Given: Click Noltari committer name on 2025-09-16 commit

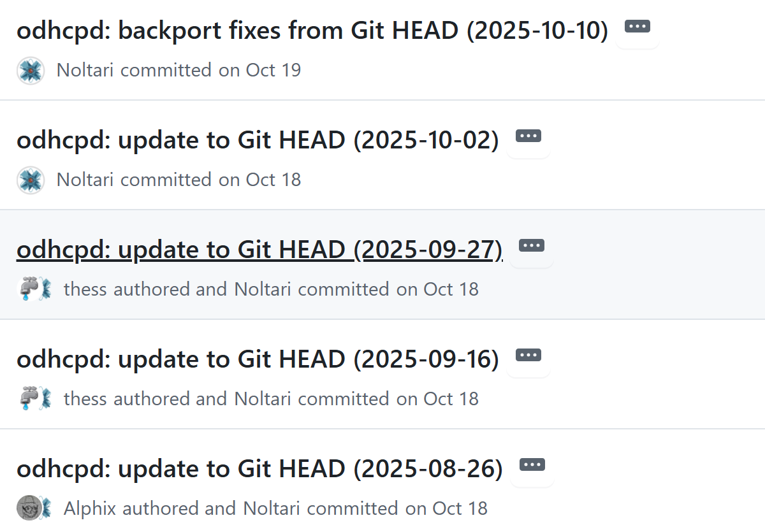Looking at the screenshot, I should coord(263,399).
